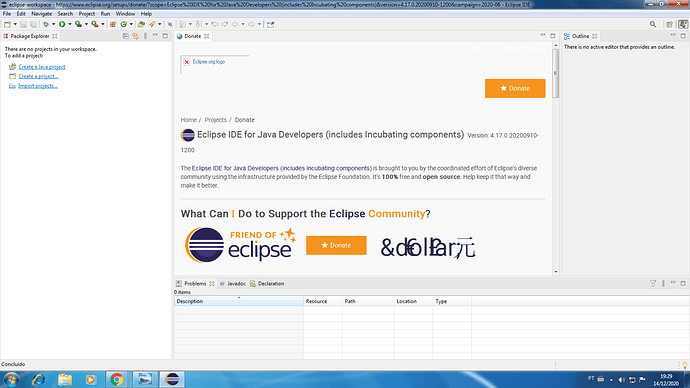690x388 pixels.
Task: Switch to the Declaration tab
Action: click(x=267, y=284)
